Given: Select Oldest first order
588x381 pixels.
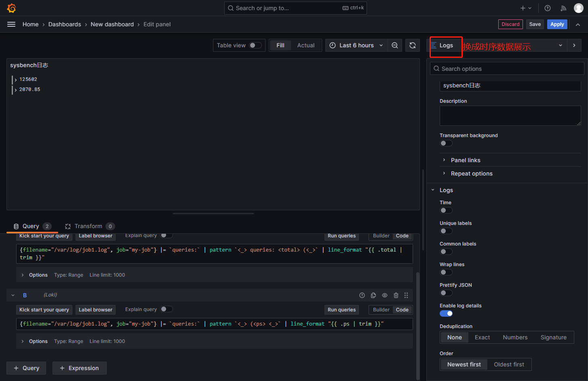Looking at the screenshot, I should point(509,364).
